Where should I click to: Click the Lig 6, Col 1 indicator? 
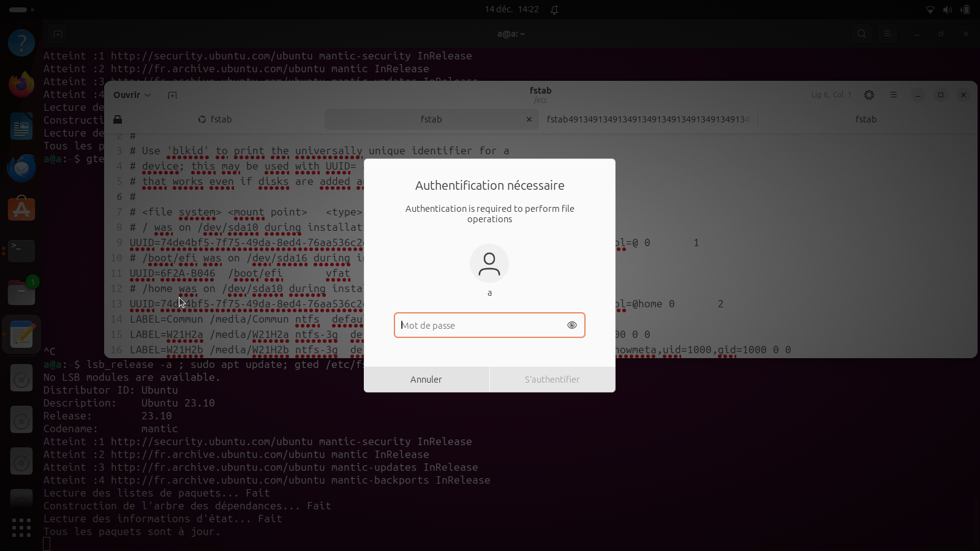(x=831, y=95)
